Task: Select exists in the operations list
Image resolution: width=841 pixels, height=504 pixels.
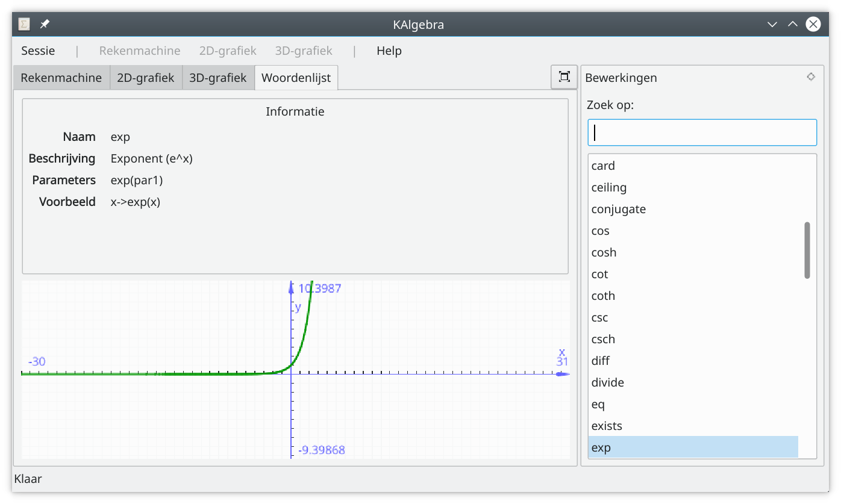Action: coord(693,426)
